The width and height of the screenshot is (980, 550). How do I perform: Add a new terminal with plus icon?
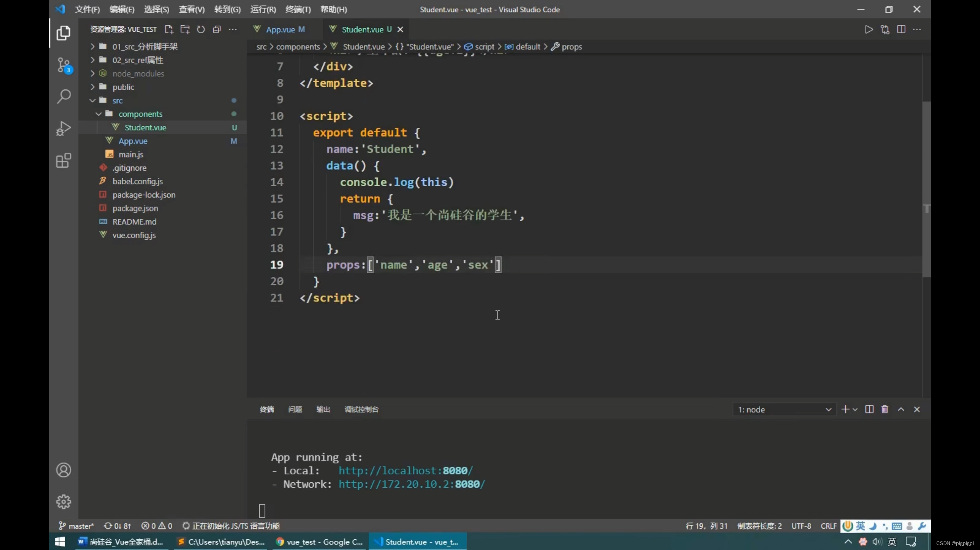pyautogui.click(x=845, y=409)
